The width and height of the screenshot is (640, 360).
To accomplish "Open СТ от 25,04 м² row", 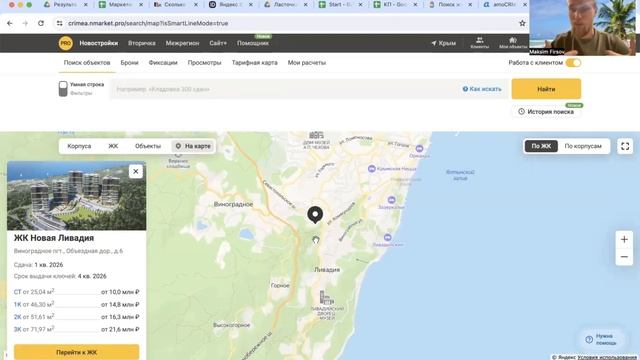I will pyautogui.click(x=76, y=292).
